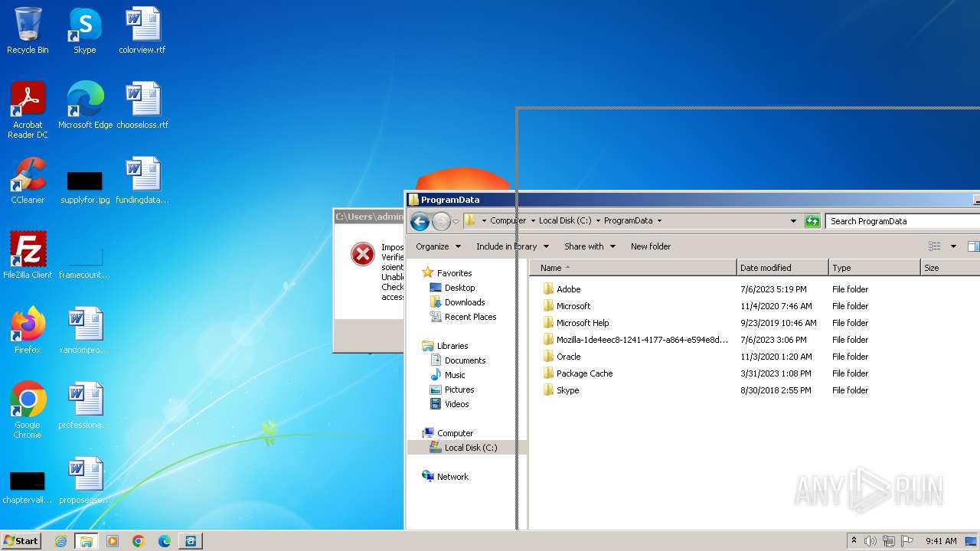The image size is (980, 551).
Task: Launch Google Chrome desktop shortcut
Action: [x=28, y=410]
